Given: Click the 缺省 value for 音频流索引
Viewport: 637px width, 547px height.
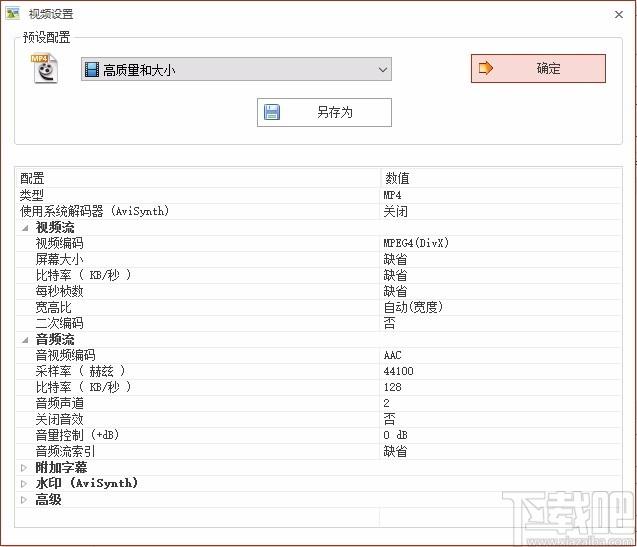Looking at the screenshot, I should coord(395,451).
